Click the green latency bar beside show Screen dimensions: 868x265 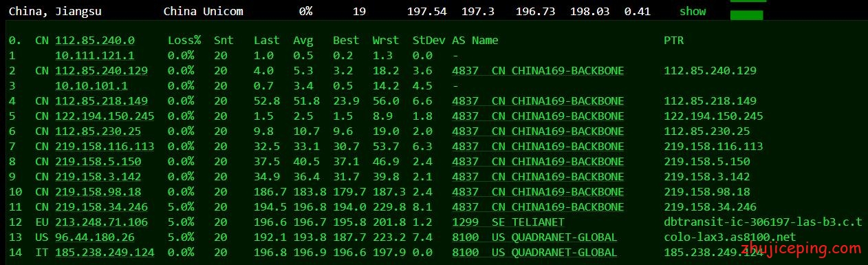click(x=746, y=15)
